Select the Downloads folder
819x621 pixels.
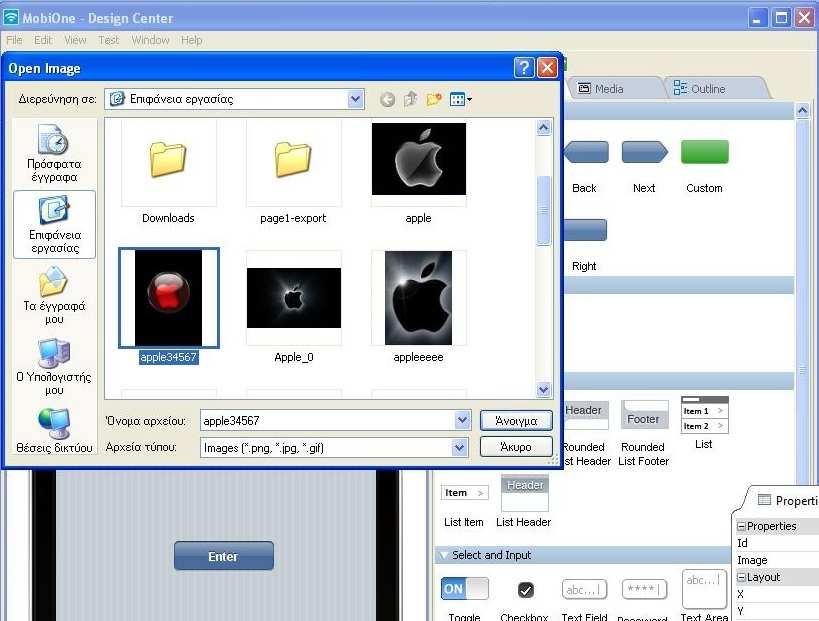click(168, 173)
